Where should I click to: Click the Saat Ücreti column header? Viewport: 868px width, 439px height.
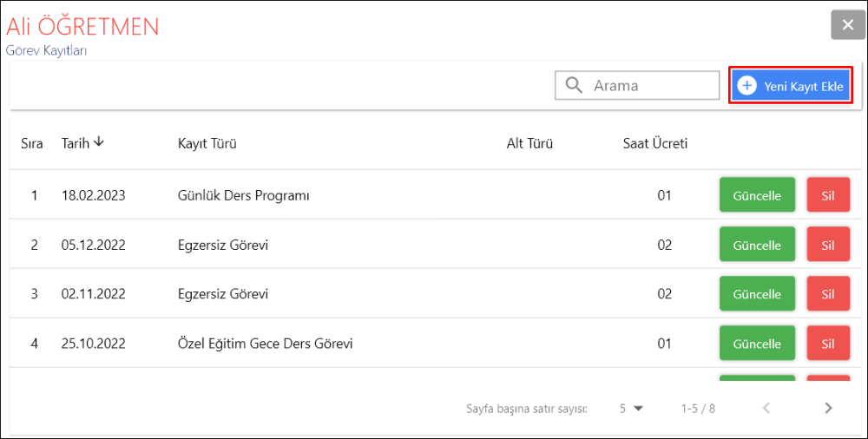click(655, 144)
